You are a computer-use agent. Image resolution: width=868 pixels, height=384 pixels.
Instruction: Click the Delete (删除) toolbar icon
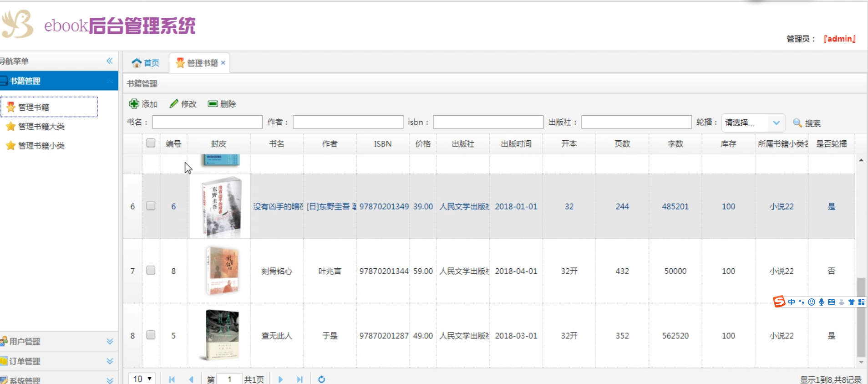coord(213,104)
